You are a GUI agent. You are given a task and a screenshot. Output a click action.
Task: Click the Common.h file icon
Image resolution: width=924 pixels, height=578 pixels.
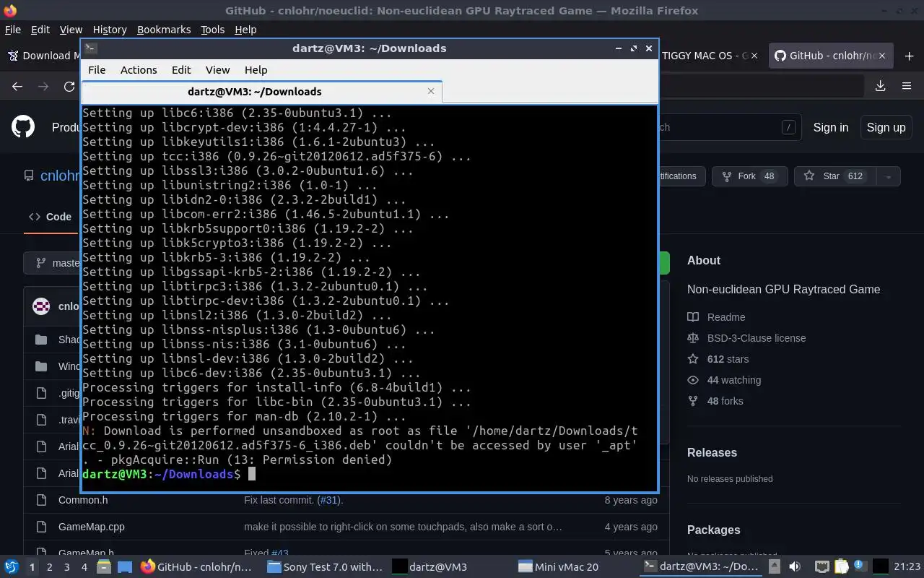pyautogui.click(x=41, y=500)
